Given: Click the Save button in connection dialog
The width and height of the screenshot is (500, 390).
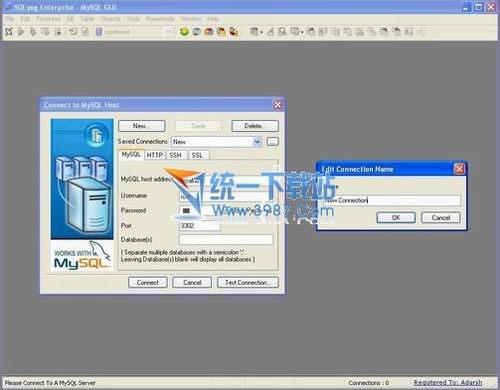Looking at the screenshot, I should (198, 126).
